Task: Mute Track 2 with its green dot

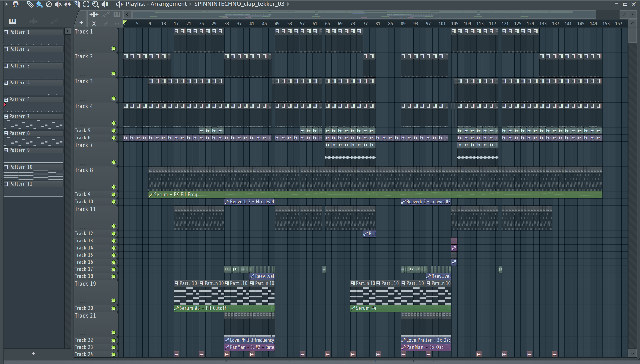Action: [114, 73]
